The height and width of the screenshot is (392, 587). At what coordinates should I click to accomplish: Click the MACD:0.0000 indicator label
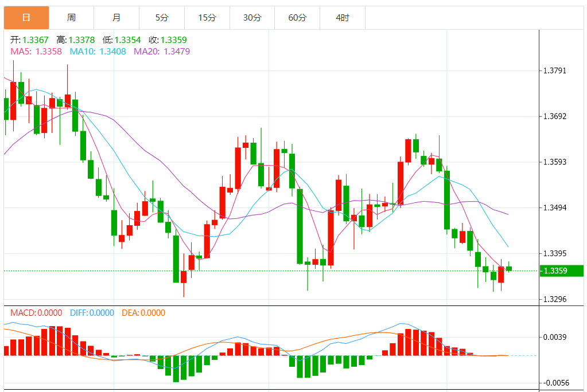pyautogui.click(x=36, y=313)
